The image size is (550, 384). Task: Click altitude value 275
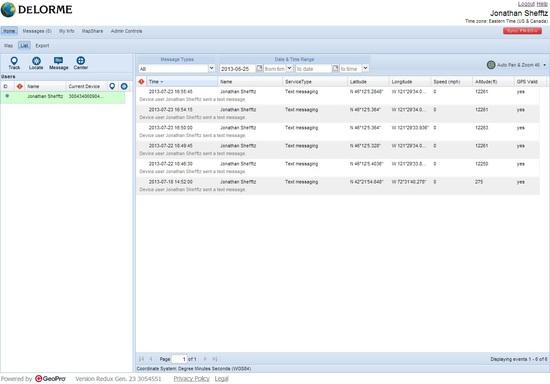click(x=479, y=182)
